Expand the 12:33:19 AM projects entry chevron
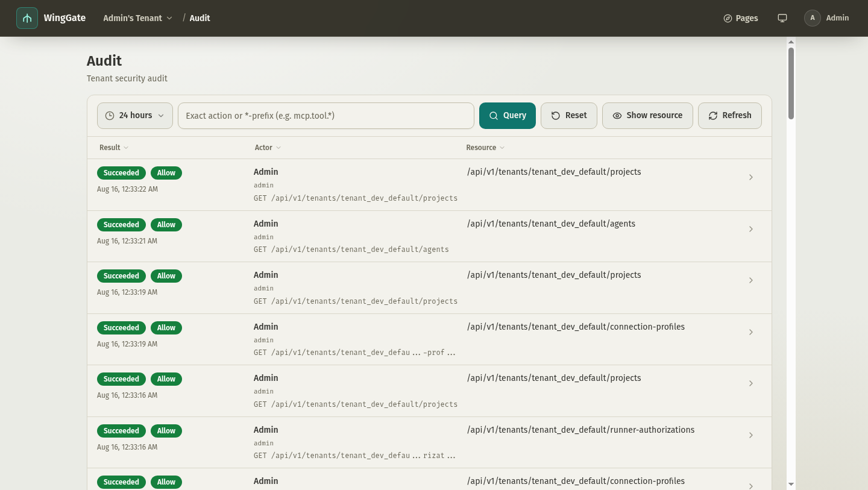Image resolution: width=868 pixels, height=490 pixels. [751, 280]
